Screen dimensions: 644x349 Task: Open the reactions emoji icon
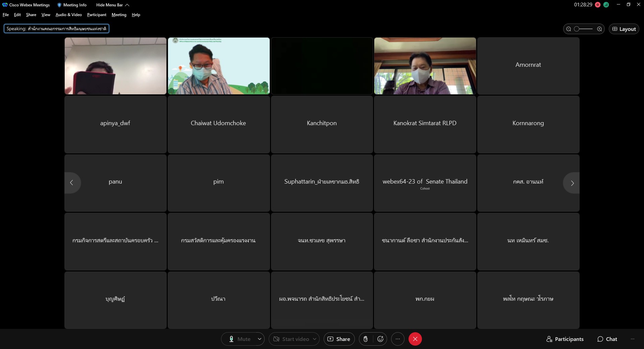click(380, 339)
